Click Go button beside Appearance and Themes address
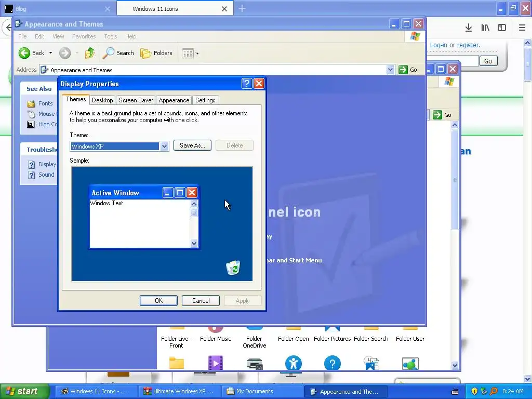532x399 pixels. (408, 70)
